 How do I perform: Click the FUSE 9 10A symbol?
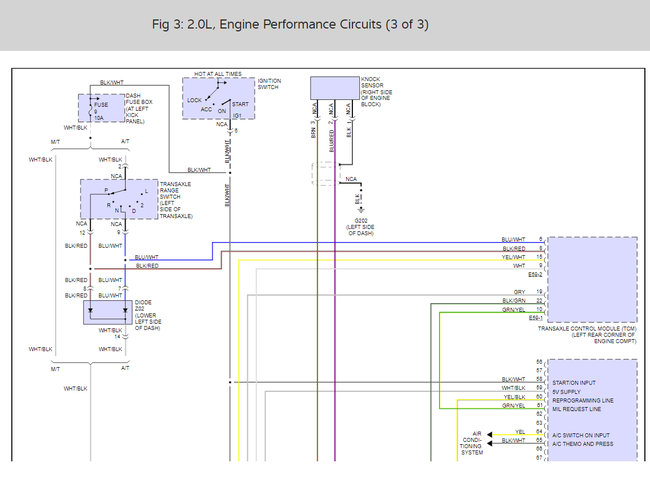pos(99,109)
